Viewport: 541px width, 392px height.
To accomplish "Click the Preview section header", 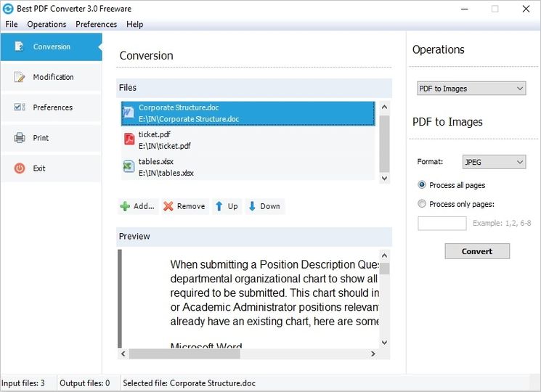I will click(254, 236).
